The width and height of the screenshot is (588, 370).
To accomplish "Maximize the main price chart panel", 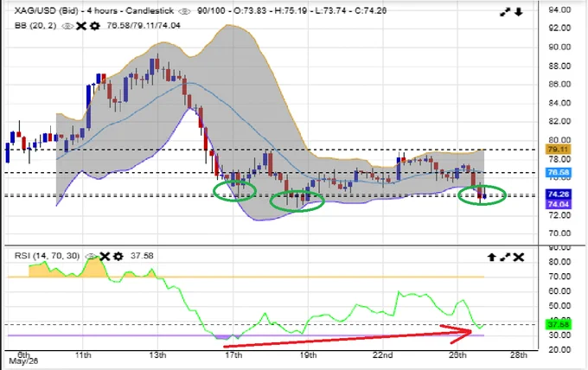I will (x=505, y=12).
